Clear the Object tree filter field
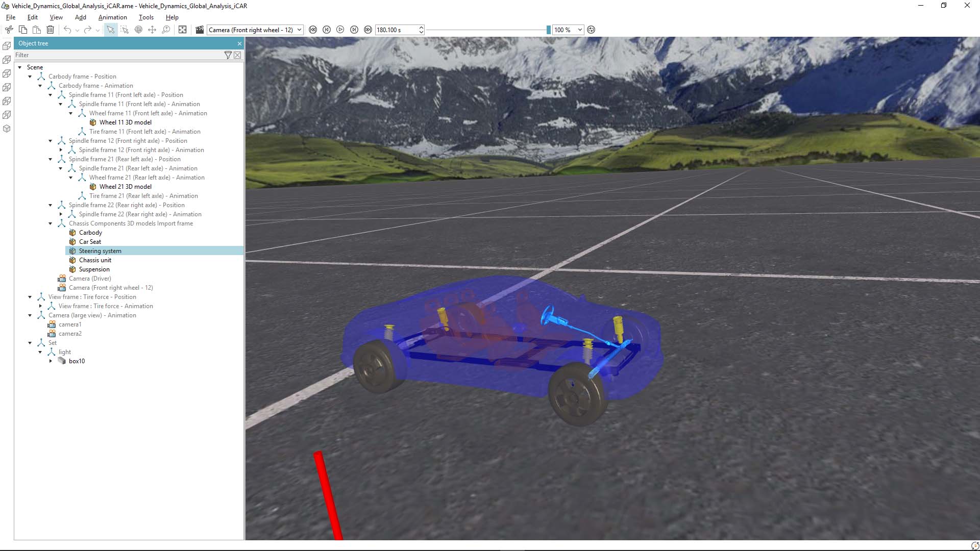Screen dimensions: 980x551 click(x=238, y=55)
